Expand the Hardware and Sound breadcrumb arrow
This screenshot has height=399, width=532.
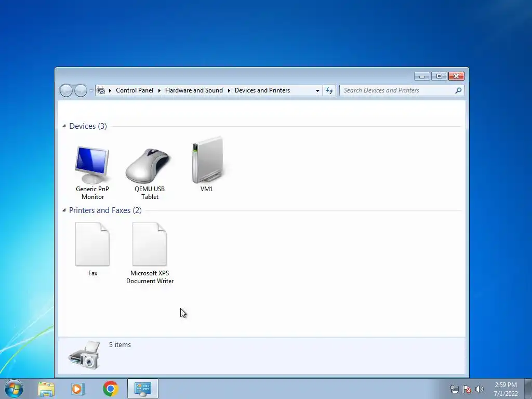[x=229, y=90]
